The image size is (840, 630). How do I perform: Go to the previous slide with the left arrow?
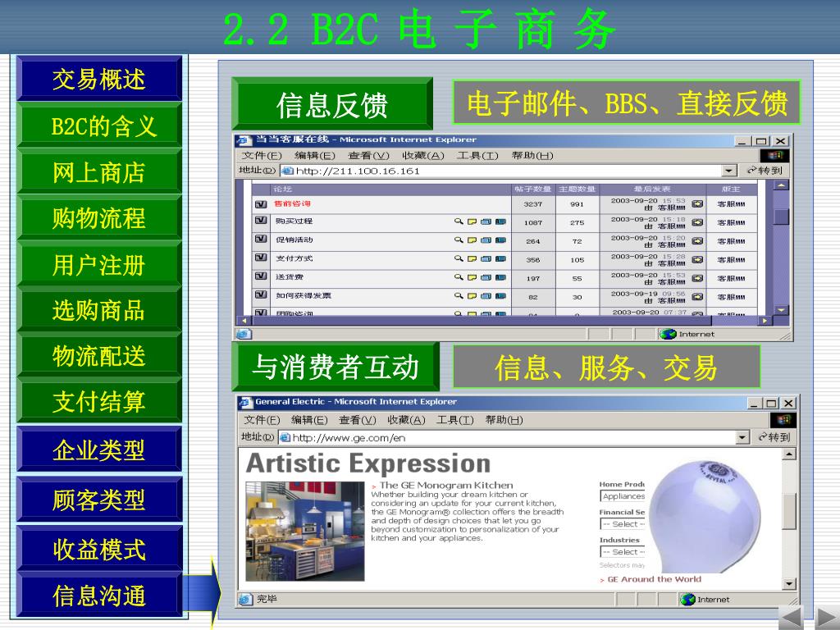(790, 617)
